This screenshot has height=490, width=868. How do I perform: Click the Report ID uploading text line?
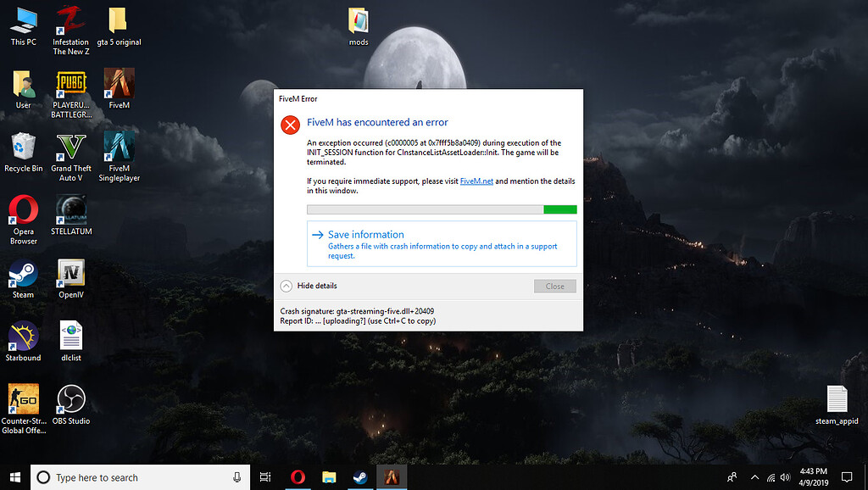point(358,321)
